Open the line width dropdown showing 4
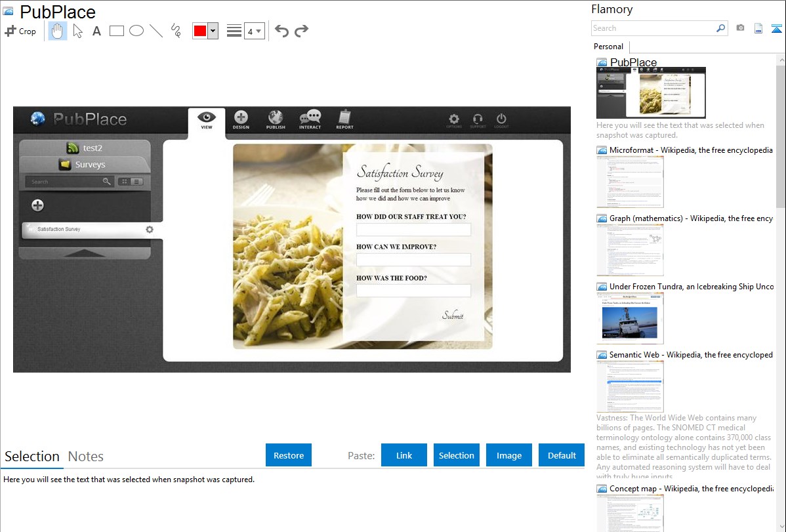 pyautogui.click(x=255, y=31)
